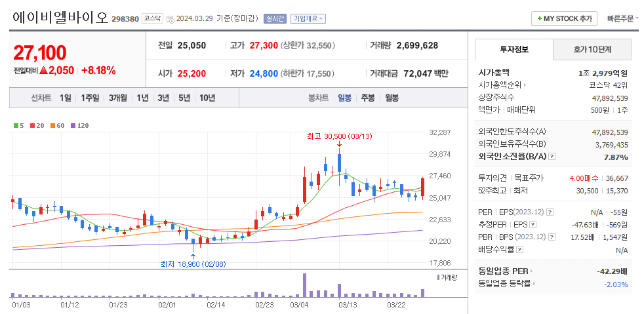Click the 32,287 price axis label
Viewport: 644px width, 314px height.
coord(439,132)
